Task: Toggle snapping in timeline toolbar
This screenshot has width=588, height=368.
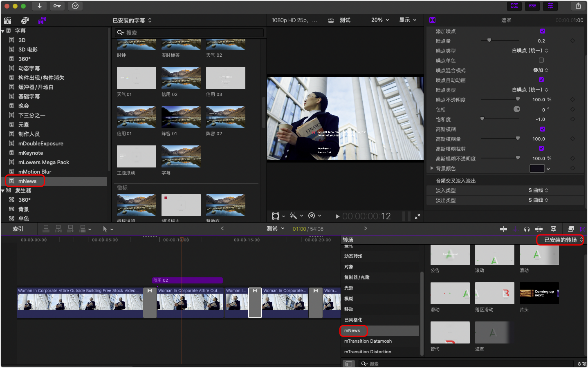Action: (539, 229)
